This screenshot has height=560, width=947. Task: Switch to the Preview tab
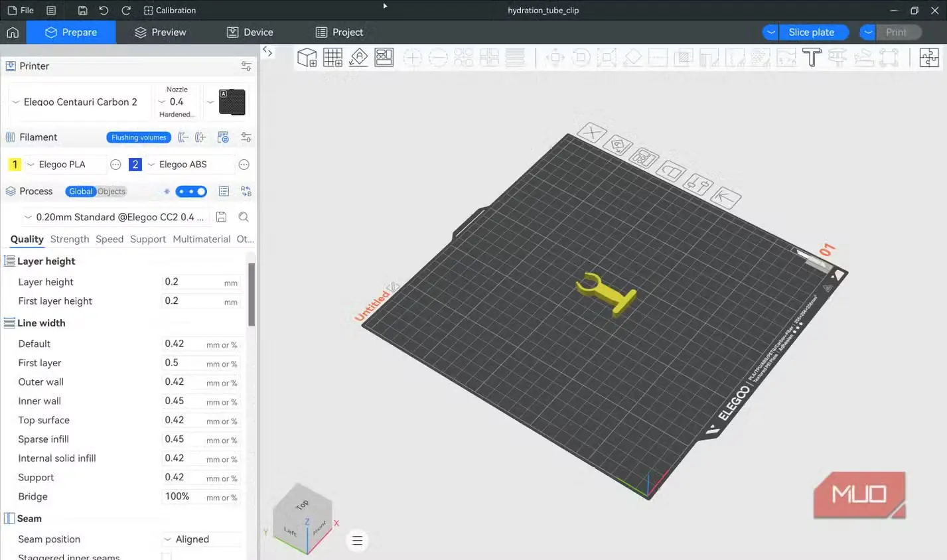pyautogui.click(x=160, y=33)
